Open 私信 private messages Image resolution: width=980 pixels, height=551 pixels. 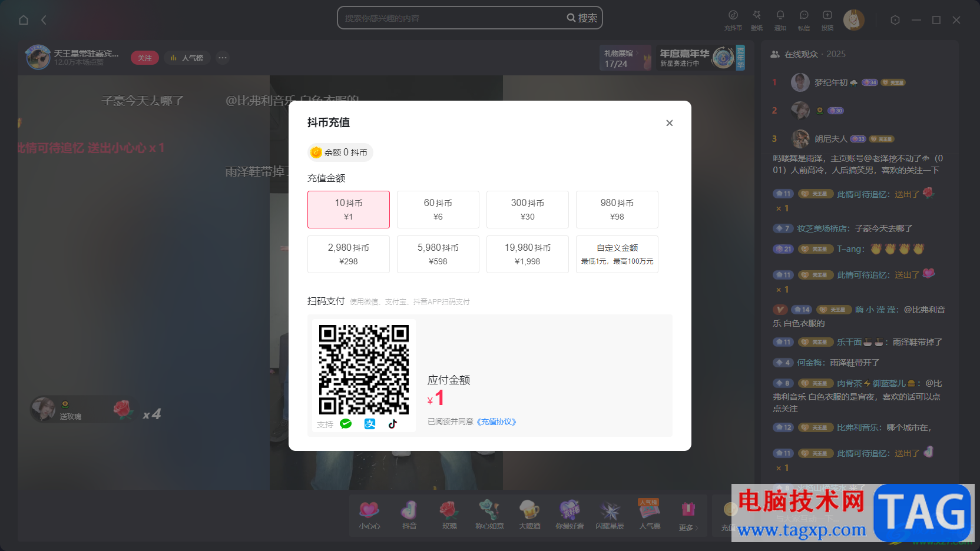point(804,19)
